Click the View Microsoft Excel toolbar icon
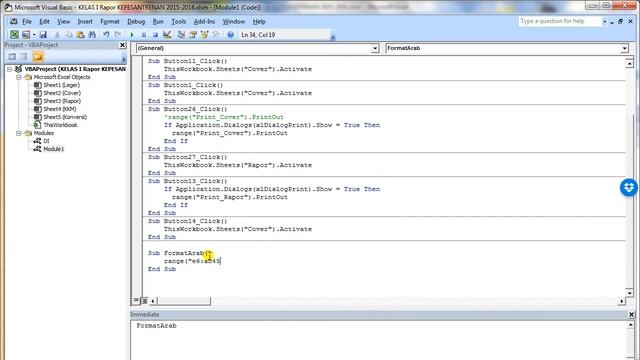 pos(14,35)
